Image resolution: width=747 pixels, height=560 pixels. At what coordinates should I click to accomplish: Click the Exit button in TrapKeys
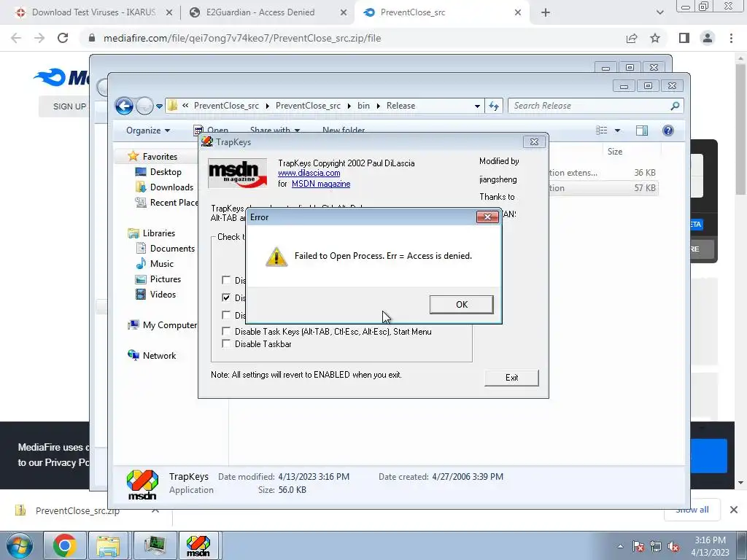click(511, 378)
